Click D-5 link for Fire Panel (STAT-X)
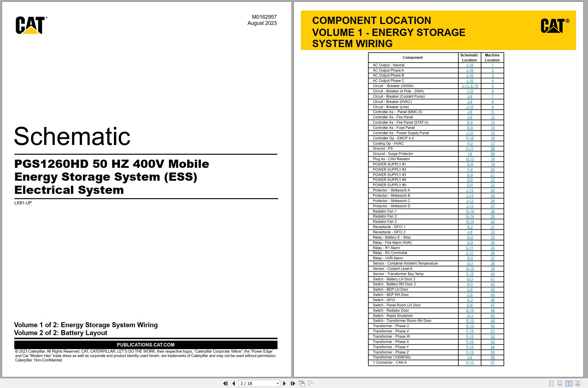This screenshot has width=588, height=388. coord(470,123)
